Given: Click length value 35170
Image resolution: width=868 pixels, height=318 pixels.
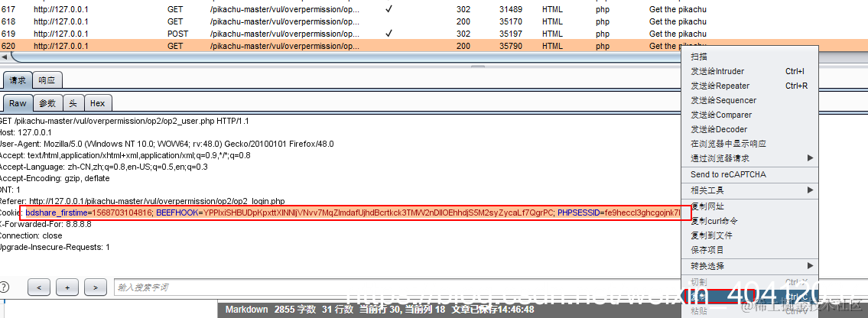Looking at the screenshot, I should tap(510, 21).
